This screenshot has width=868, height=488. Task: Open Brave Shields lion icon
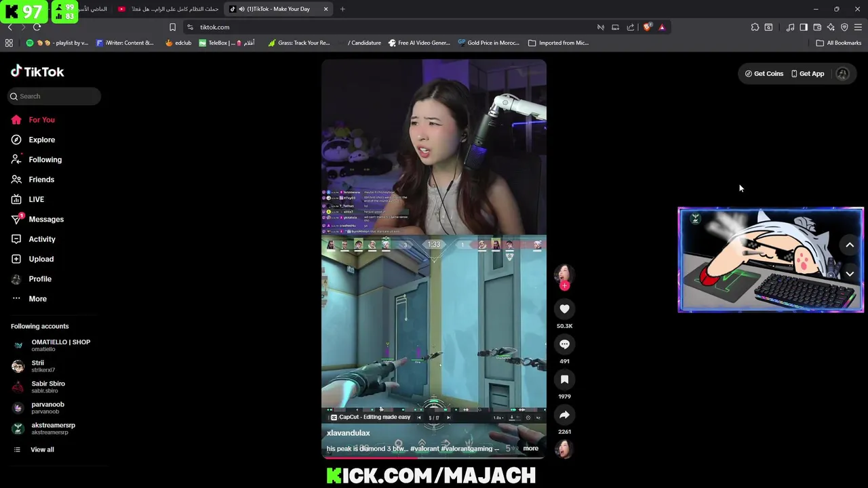[647, 27]
